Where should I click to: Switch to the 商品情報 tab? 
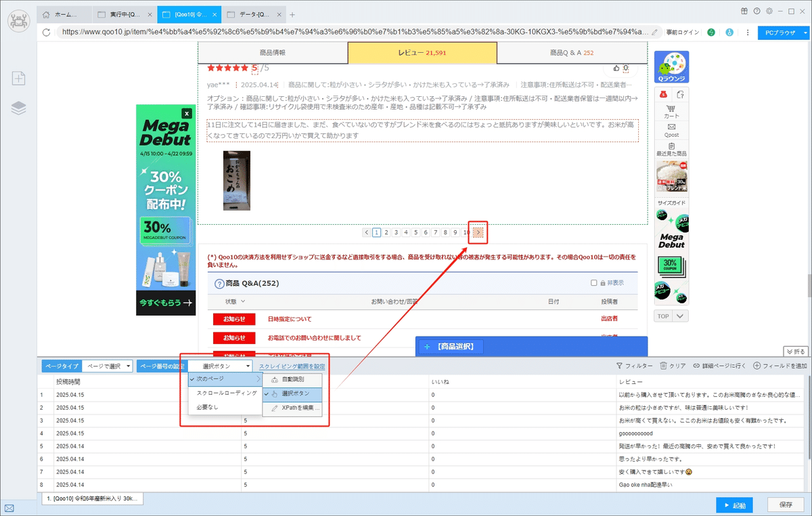272,52
